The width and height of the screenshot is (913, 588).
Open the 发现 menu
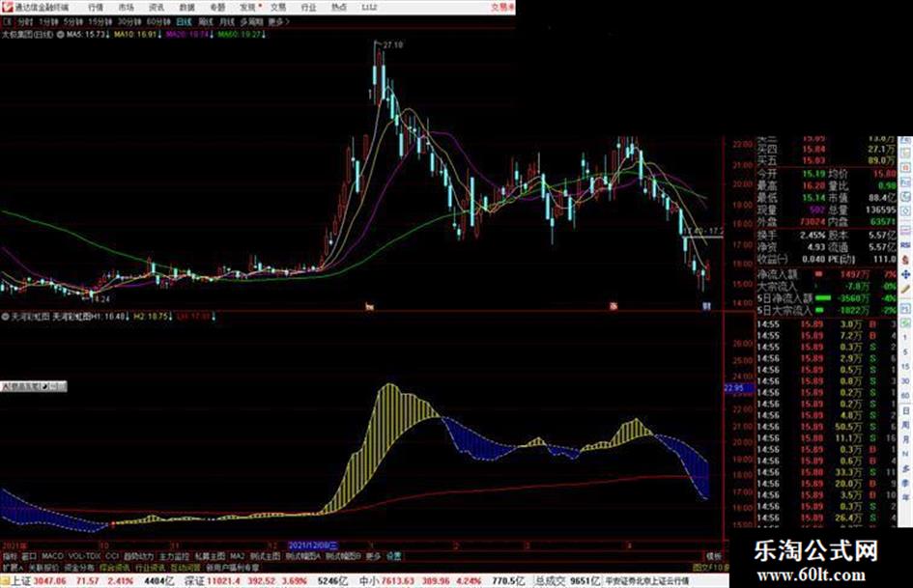click(248, 8)
